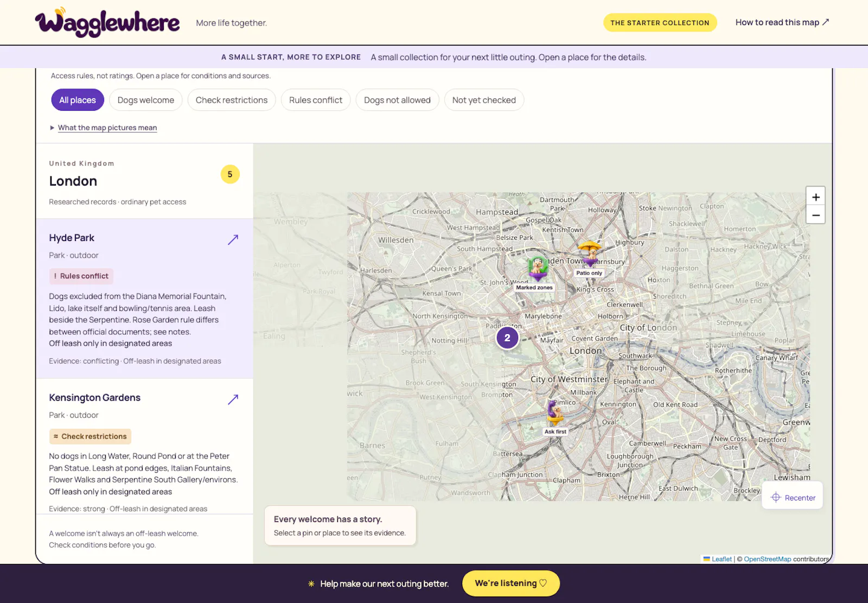
Task: Open The Starter Collection button
Action: point(660,23)
